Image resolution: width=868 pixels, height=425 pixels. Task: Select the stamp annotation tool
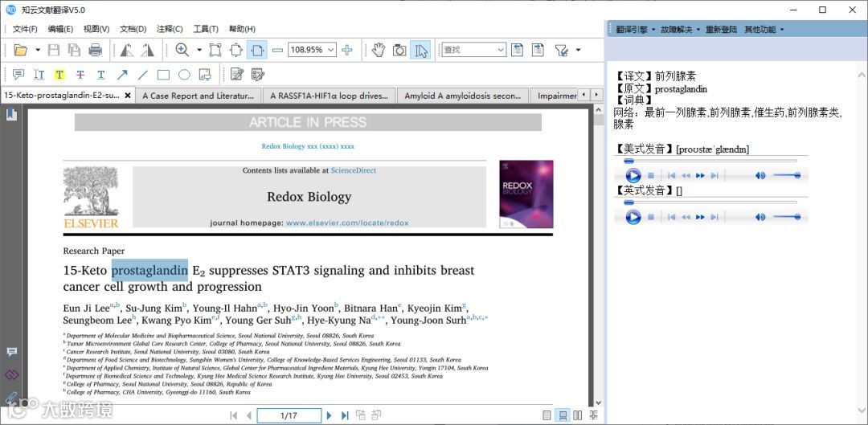click(x=205, y=74)
